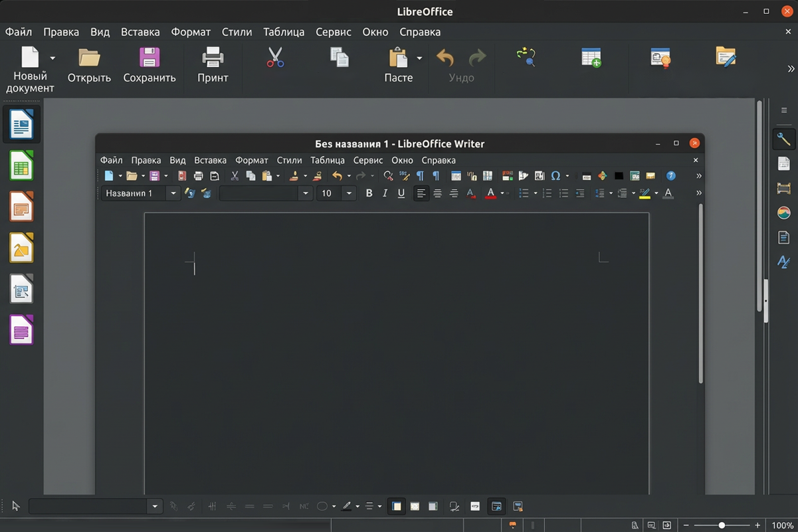798x532 pixels.
Task: Toggle Bold formatting
Action: 369,193
